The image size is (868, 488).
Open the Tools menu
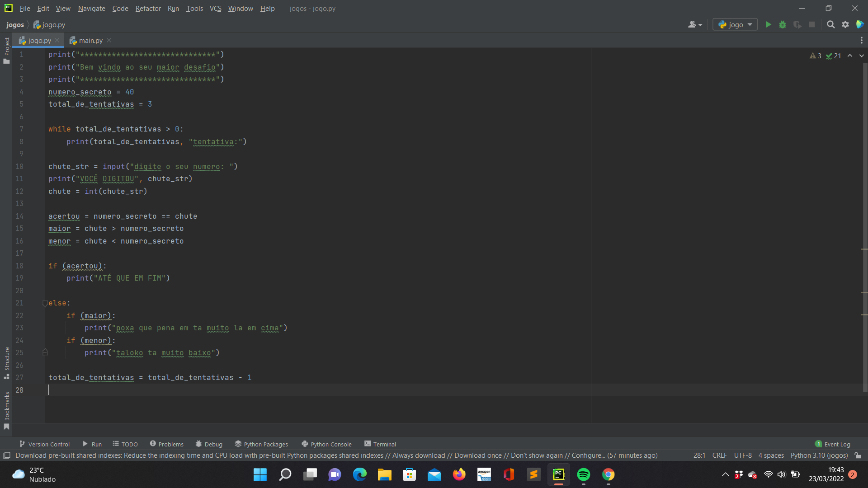pyautogui.click(x=194, y=9)
